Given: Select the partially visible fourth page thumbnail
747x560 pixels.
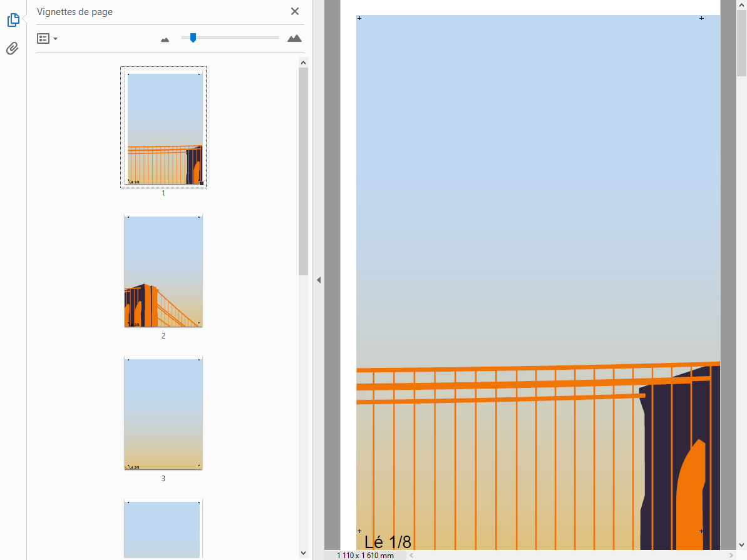Looking at the screenshot, I should (x=163, y=529).
